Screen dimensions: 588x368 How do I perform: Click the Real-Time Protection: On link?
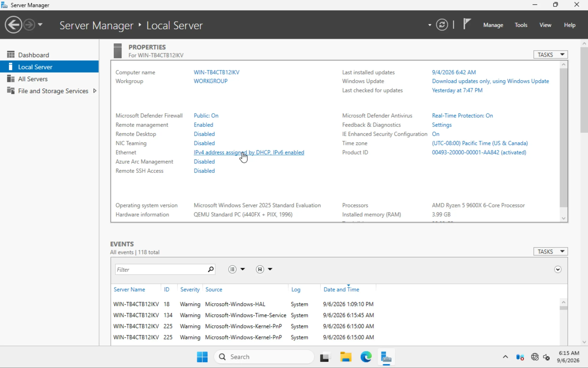click(x=462, y=116)
